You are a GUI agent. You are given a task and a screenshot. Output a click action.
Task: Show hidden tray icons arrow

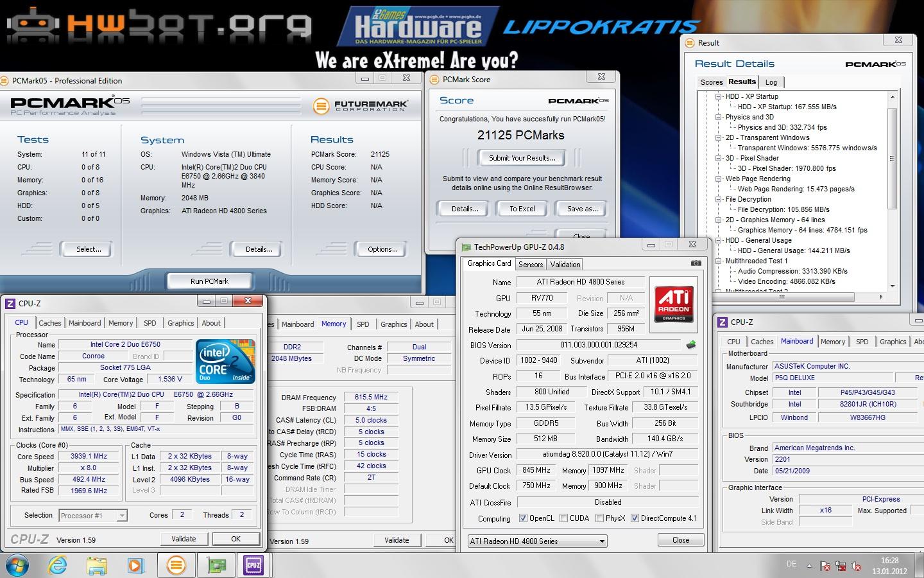pyautogui.click(x=809, y=566)
